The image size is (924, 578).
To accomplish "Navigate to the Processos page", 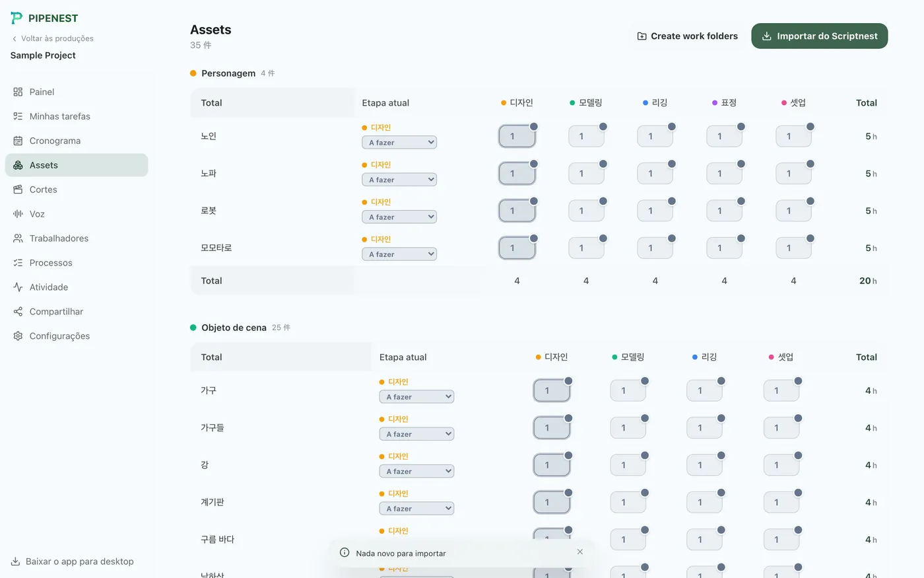I will click(x=77, y=263).
